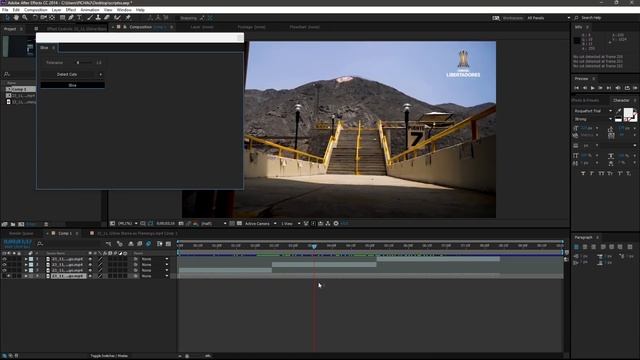Screen dimensions: 640x360
Task: Select Comp 1 in Project panel
Action: [x=20, y=89]
